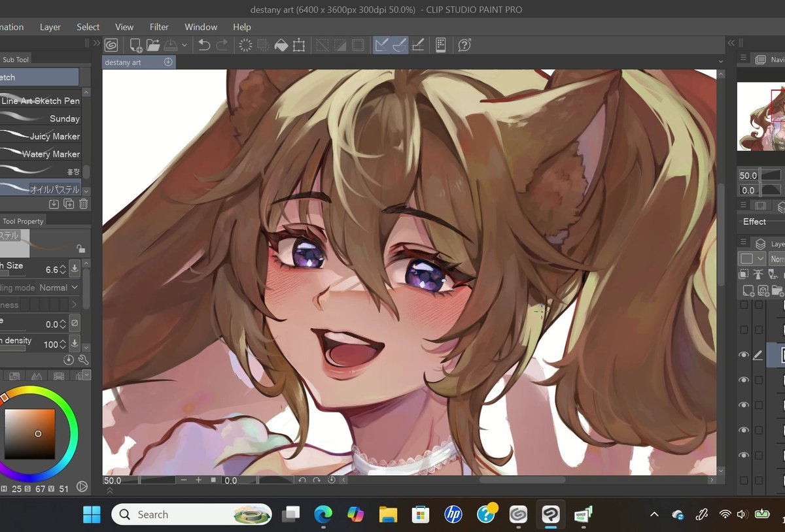Select the Sunday brush

41,118
